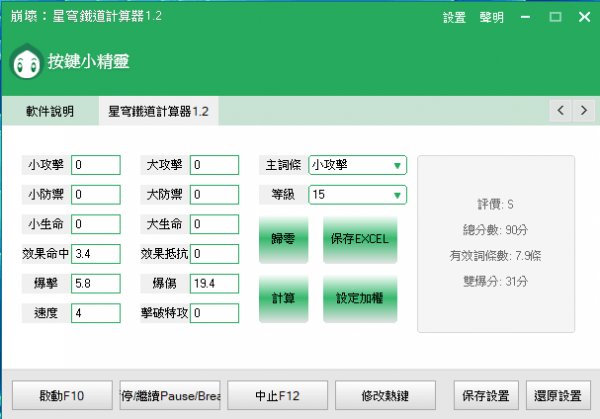Click the 計算 calculate button
The image size is (600, 419).
point(283,298)
